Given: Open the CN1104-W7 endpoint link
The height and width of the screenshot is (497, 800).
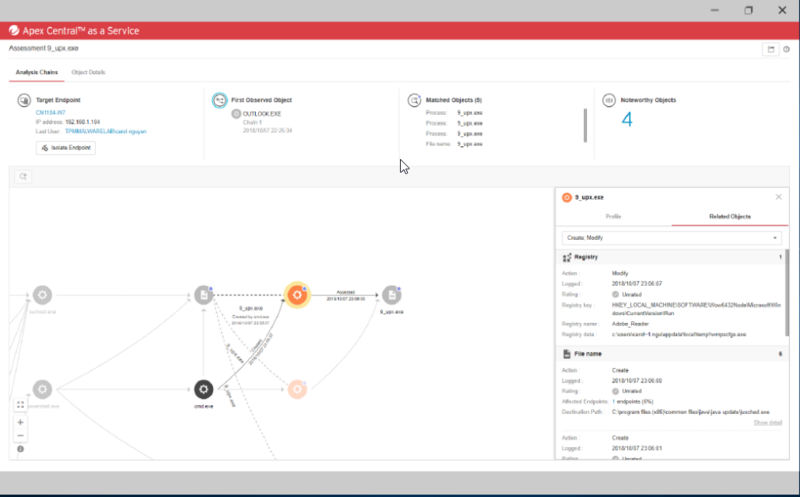Looking at the screenshot, I should pos(51,113).
